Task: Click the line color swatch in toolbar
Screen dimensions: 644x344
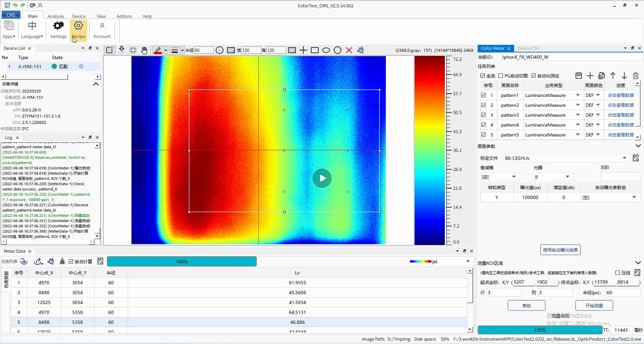Action: tap(158, 50)
